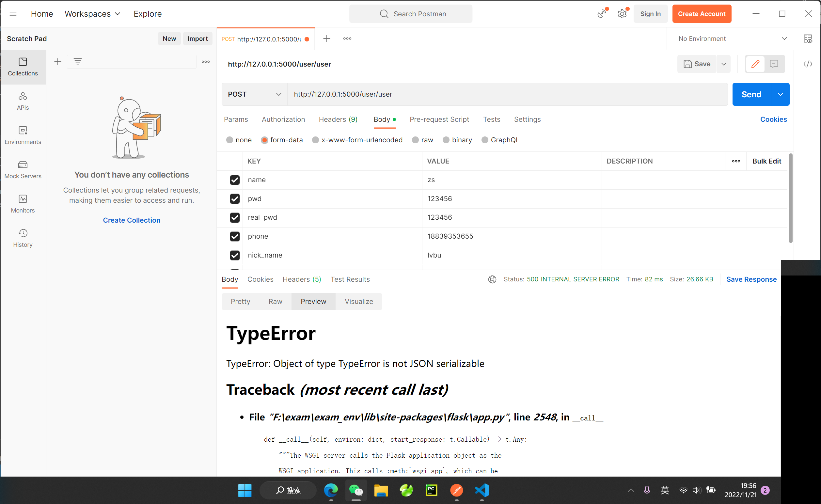Expand the Save options arrow
Screen dimensions: 821x504
[x=724, y=64]
